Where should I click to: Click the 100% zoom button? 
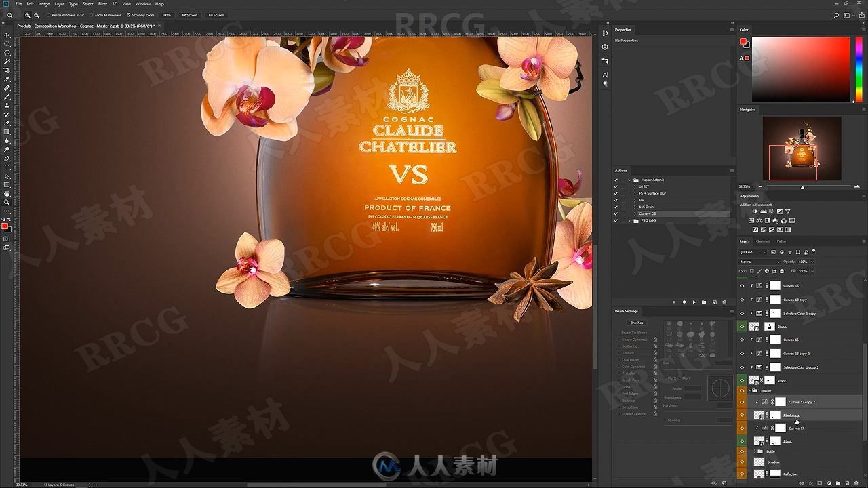point(166,15)
